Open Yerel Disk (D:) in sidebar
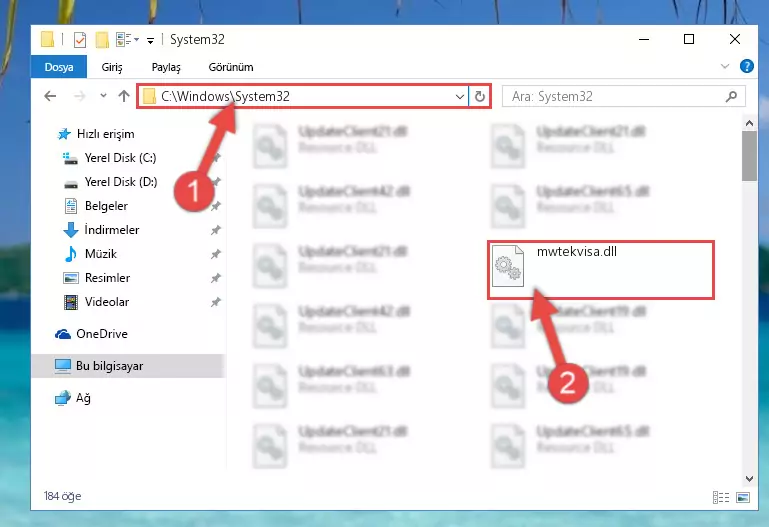769x527 pixels. click(121, 182)
